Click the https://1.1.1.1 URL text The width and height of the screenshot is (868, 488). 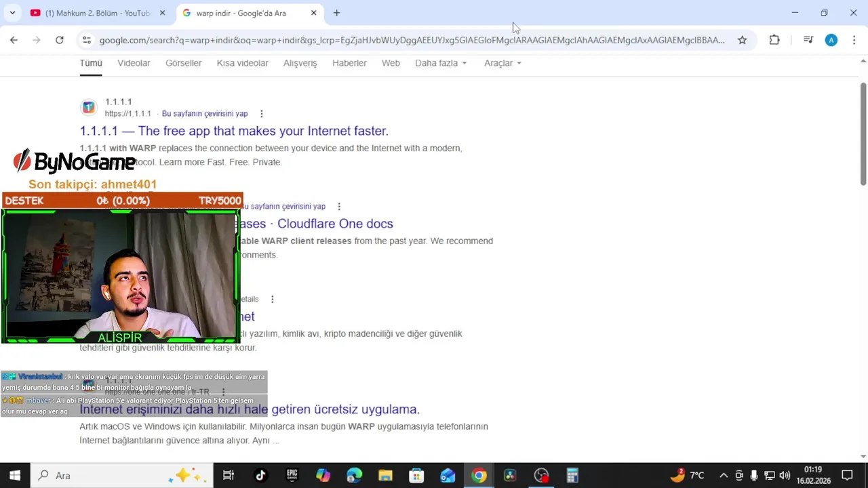click(x=127, y=114)
